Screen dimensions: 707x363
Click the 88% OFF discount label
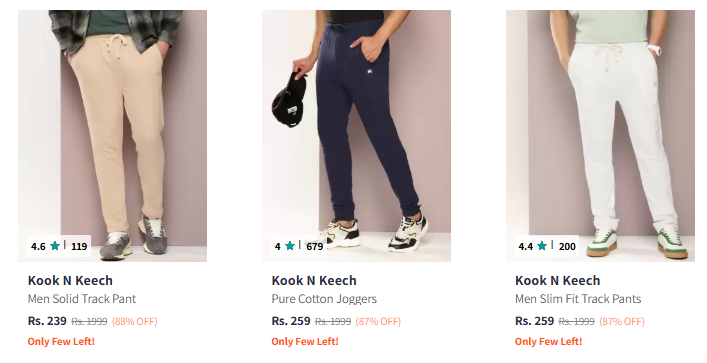tap(134, 322)
